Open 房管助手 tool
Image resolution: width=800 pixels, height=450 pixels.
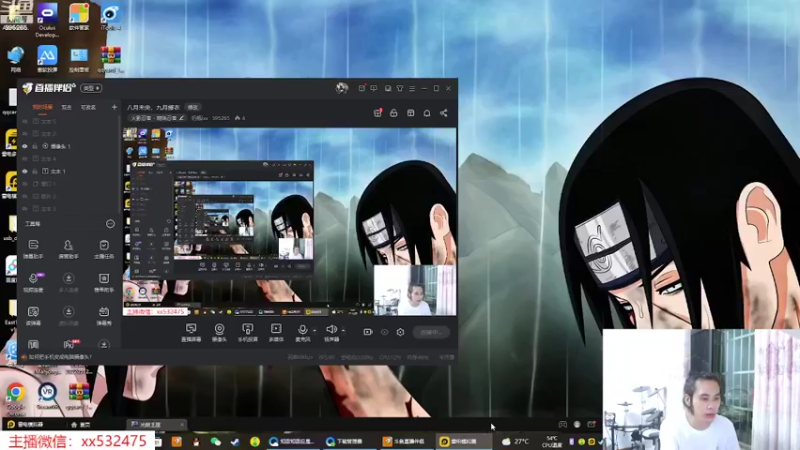coord(68,249)
